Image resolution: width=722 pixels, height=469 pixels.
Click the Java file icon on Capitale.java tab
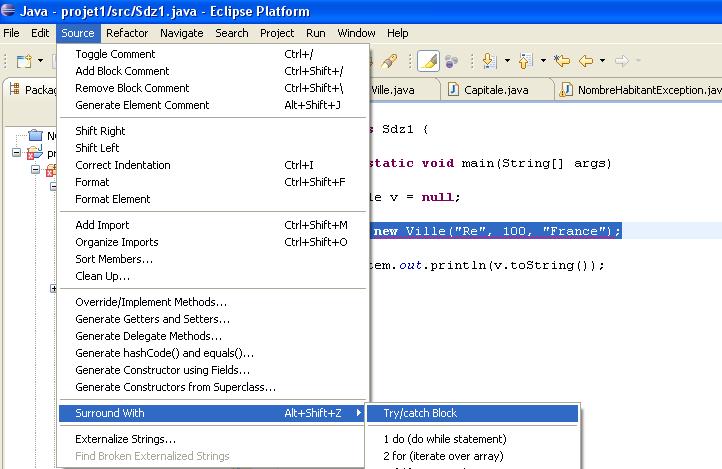point(453,89)
